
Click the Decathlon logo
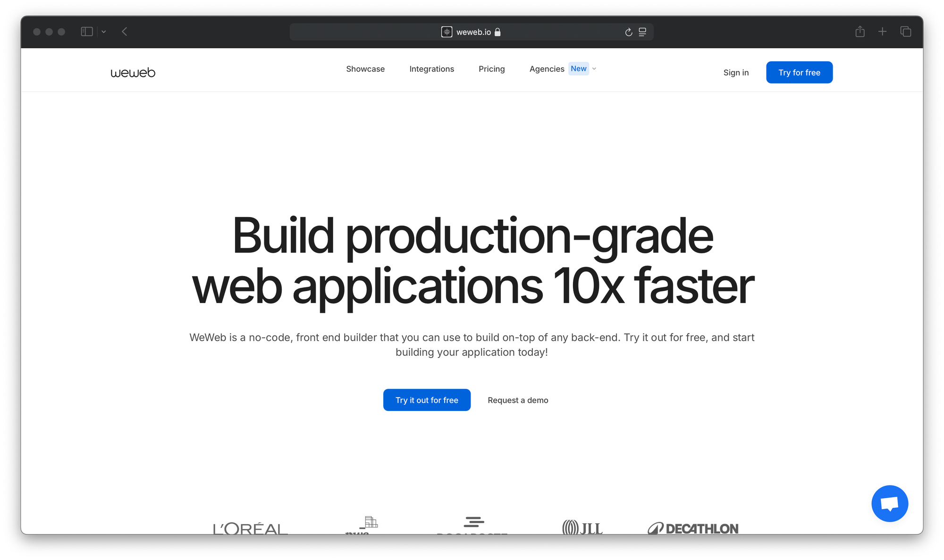[693, 528]
